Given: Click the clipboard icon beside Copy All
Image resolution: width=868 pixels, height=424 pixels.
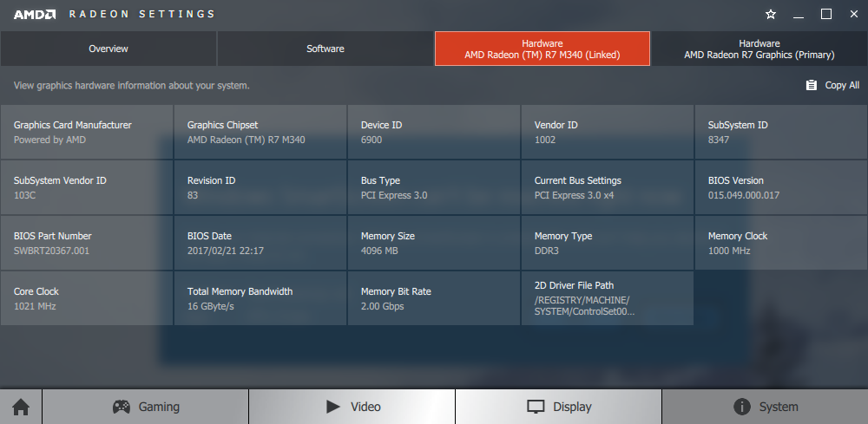Looking at the screenshot, I should pos(811,85).
